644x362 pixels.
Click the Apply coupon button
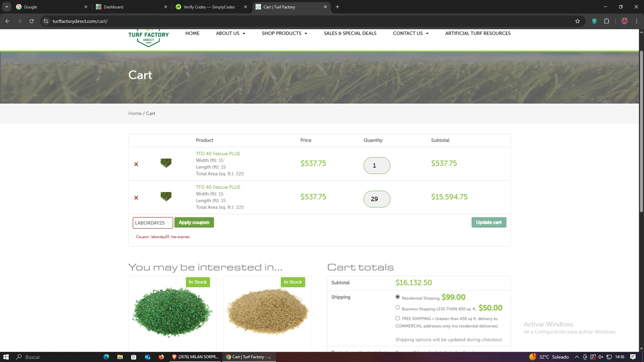194,223
